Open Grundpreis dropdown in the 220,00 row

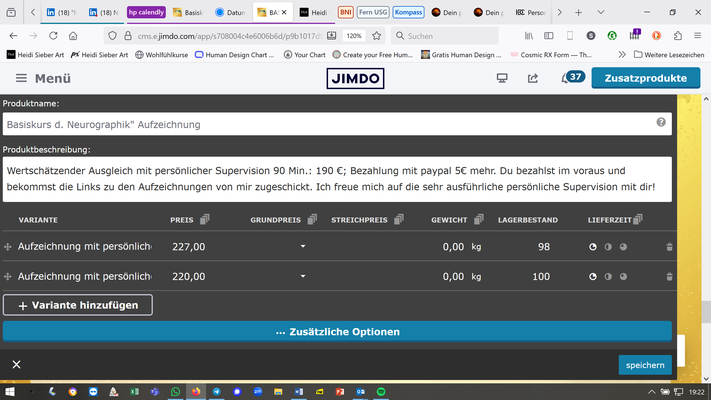pos(303,276)
